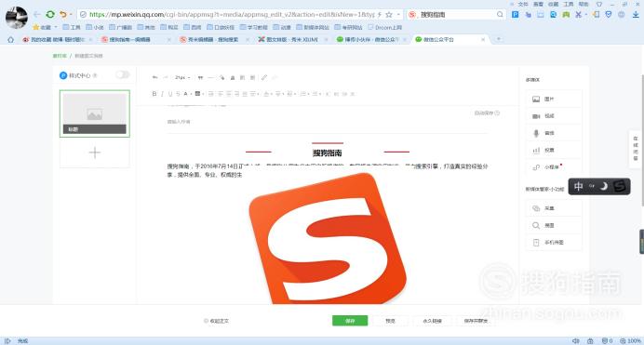Toggle bold formatting

(154, 94)
